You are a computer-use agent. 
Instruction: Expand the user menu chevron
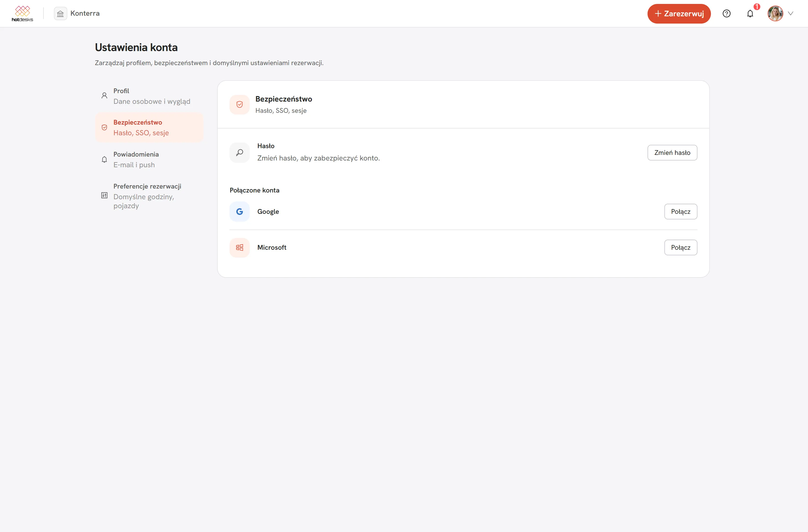(790, 13)
